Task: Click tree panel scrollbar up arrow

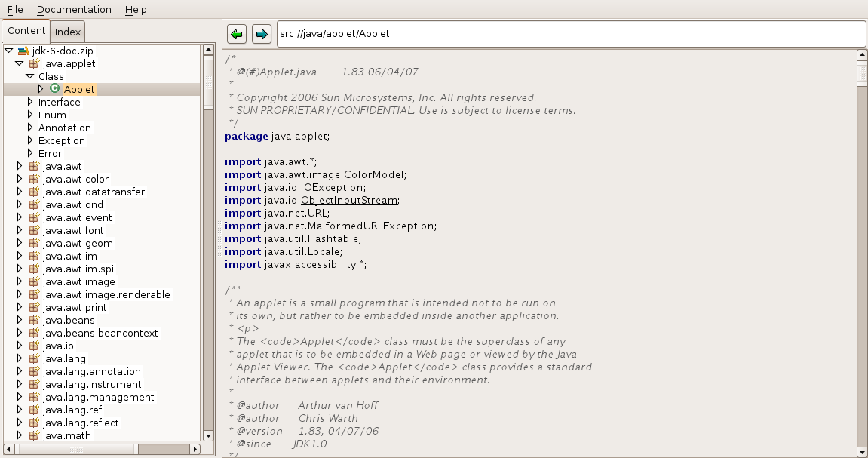Action: pos(208,50)
